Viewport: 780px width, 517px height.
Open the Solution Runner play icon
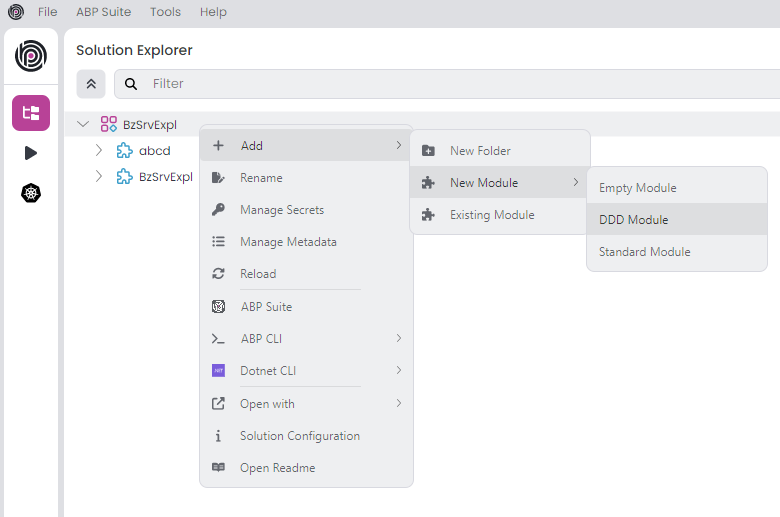[x=31, y=153]
